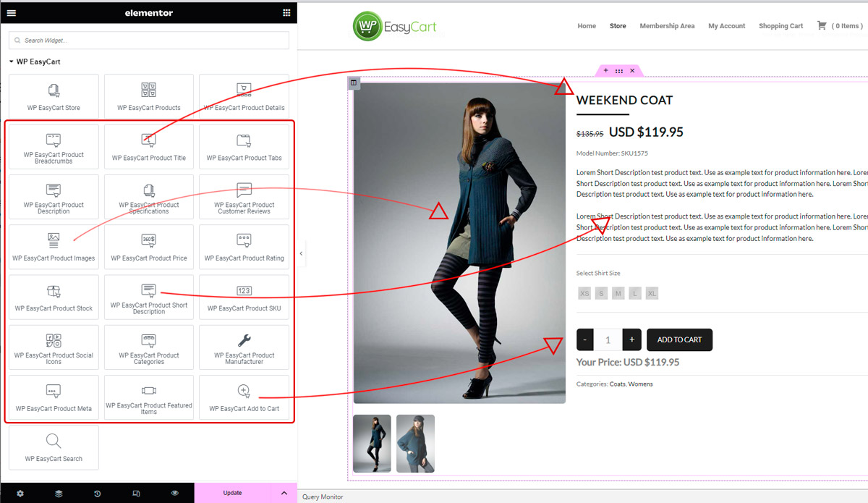Collapse the WP EasyCart widget category
This screenshot has height=503, width=868.
point(12,62)
